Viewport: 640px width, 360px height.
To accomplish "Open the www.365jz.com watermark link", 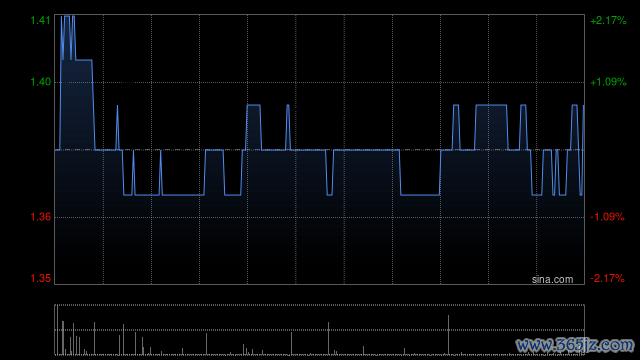I will 575,345.
